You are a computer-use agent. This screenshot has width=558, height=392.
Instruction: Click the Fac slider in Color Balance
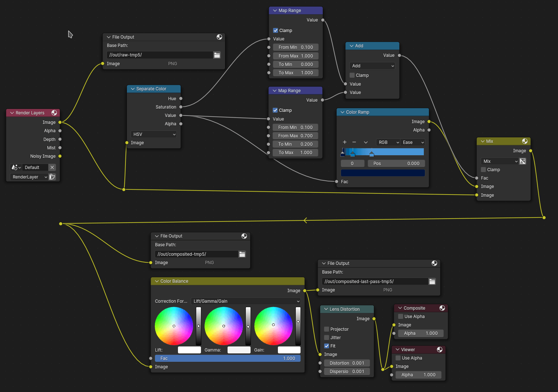[x=228, y=358]
